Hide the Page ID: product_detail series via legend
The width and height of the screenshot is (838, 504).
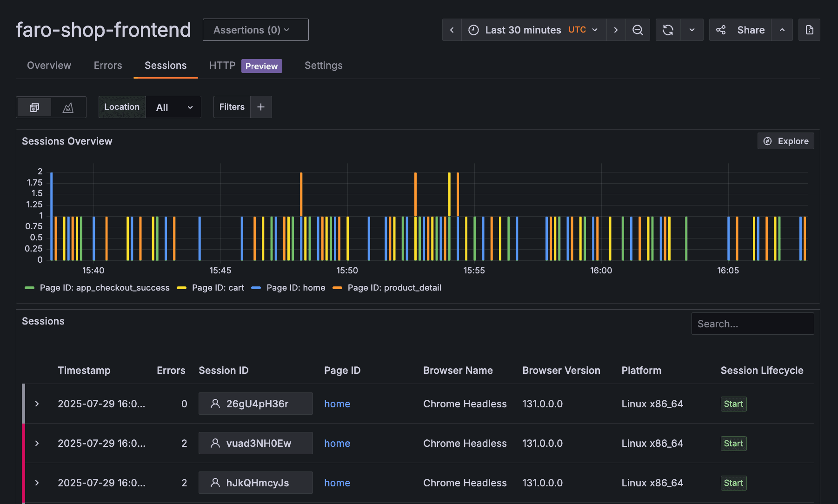(394, 287)
